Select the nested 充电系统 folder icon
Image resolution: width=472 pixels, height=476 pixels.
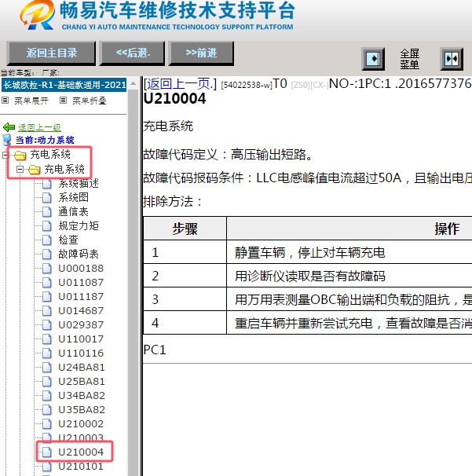pyautogui.click(x=35, y=170)
